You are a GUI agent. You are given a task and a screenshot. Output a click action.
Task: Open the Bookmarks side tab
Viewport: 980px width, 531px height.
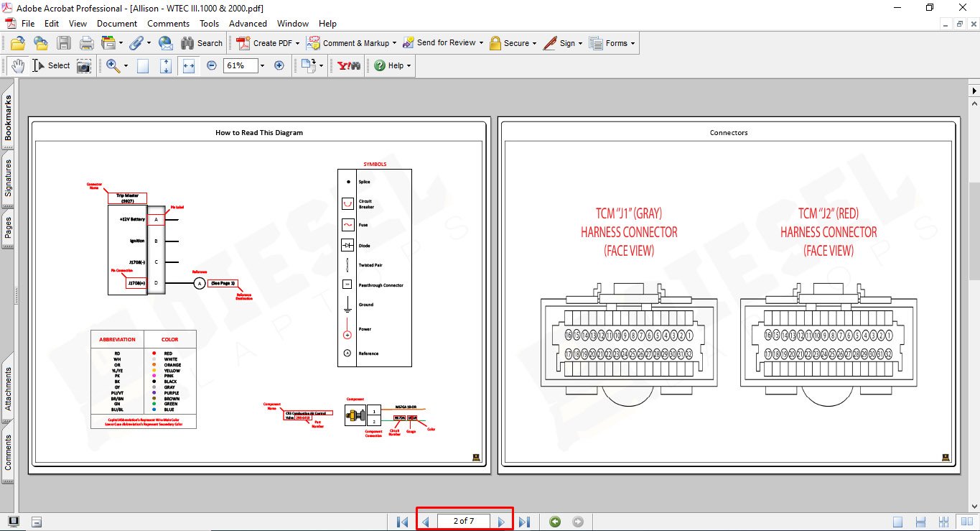point(8,119)
